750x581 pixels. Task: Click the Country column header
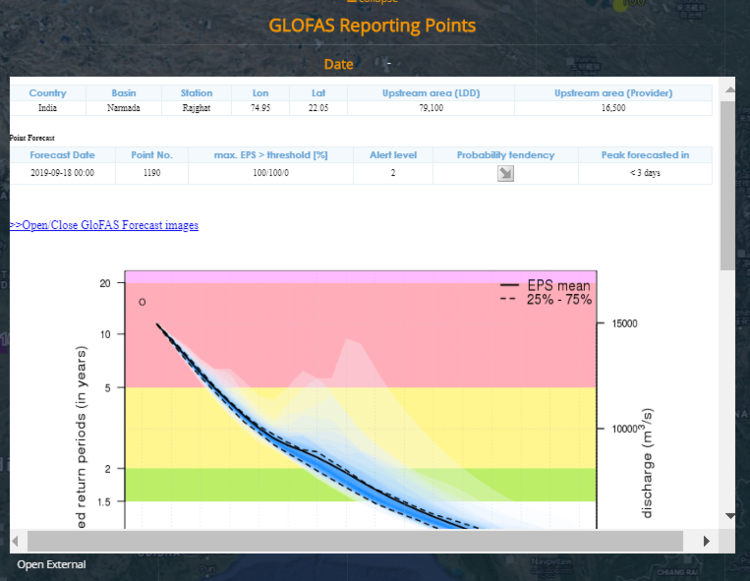(x=47, y=93)
